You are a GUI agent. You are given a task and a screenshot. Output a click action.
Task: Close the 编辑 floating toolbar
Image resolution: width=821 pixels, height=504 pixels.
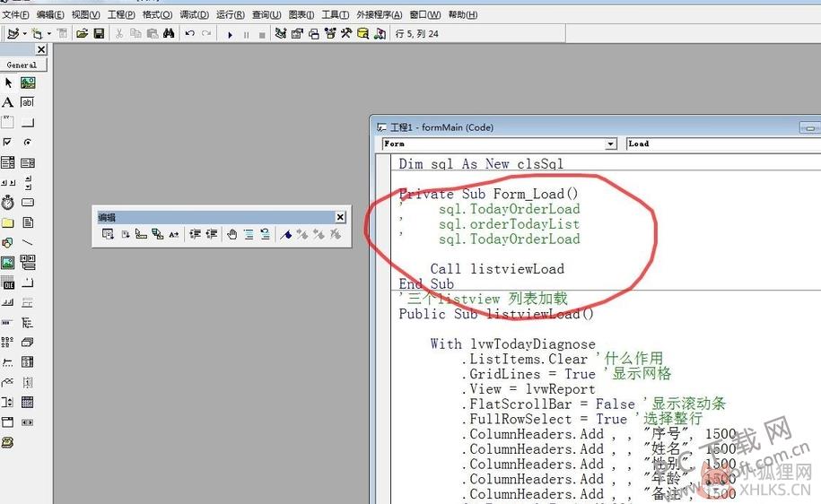pos(340,217)
